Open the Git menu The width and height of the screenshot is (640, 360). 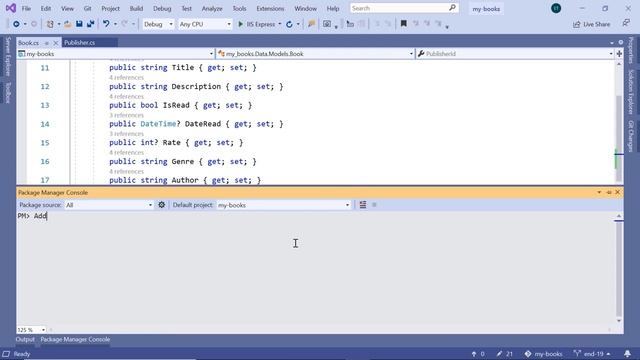(x=87, y=8)
